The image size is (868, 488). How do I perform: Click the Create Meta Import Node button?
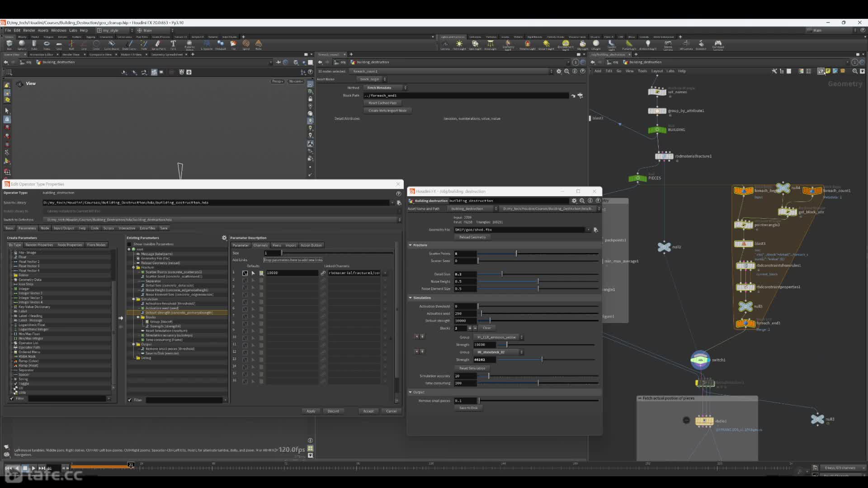[387, 111]
